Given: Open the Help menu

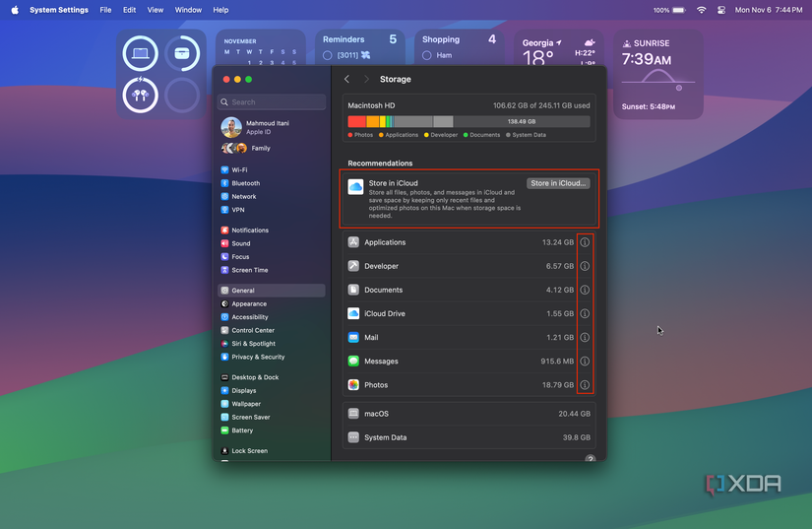Looking at the screenshot, I should (220, 10).
